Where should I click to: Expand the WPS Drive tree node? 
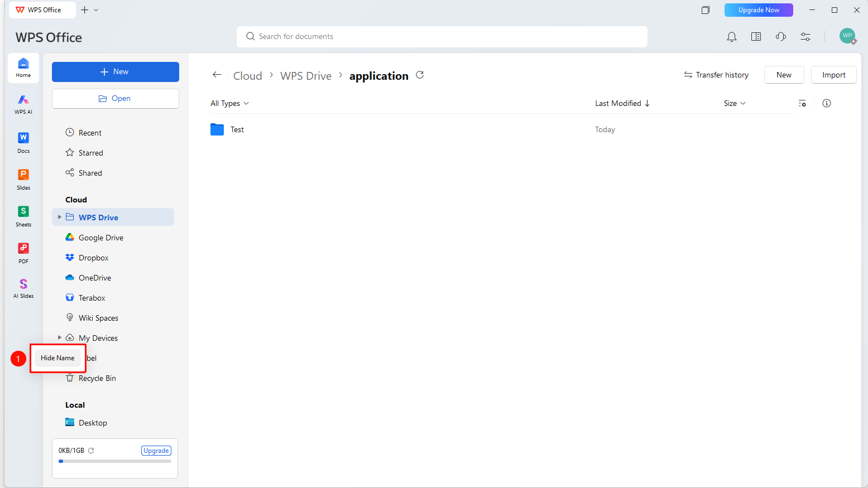pos(59,217)
